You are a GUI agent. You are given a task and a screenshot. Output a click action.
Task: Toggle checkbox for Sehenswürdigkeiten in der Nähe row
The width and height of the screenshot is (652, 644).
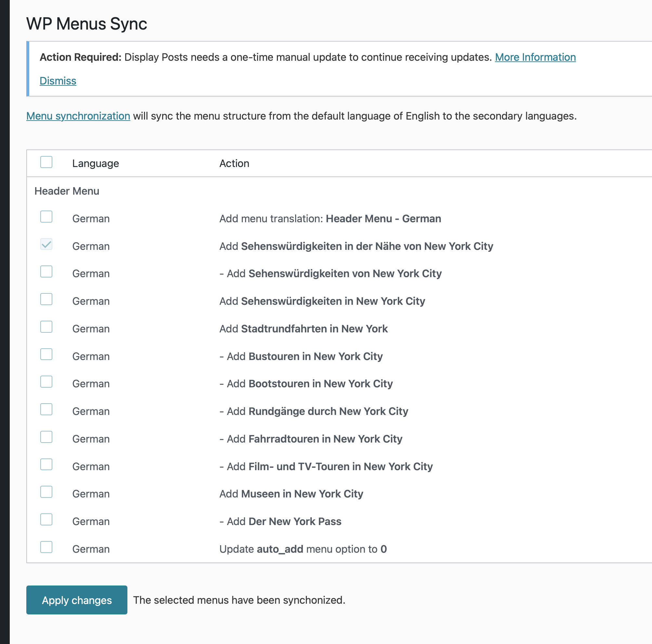coord(46,244)
